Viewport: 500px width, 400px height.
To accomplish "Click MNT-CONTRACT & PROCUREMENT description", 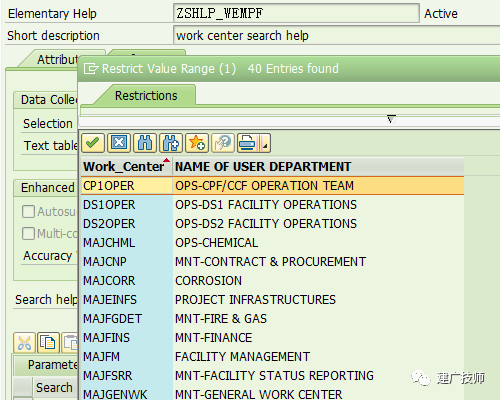I will (x=271, y=262).
